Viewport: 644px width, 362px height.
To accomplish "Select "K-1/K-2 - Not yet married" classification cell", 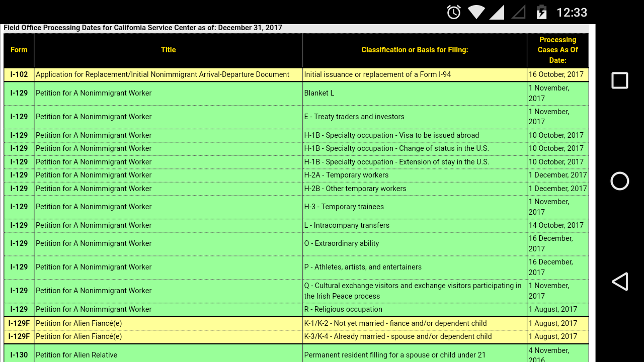I will (415, 323).
